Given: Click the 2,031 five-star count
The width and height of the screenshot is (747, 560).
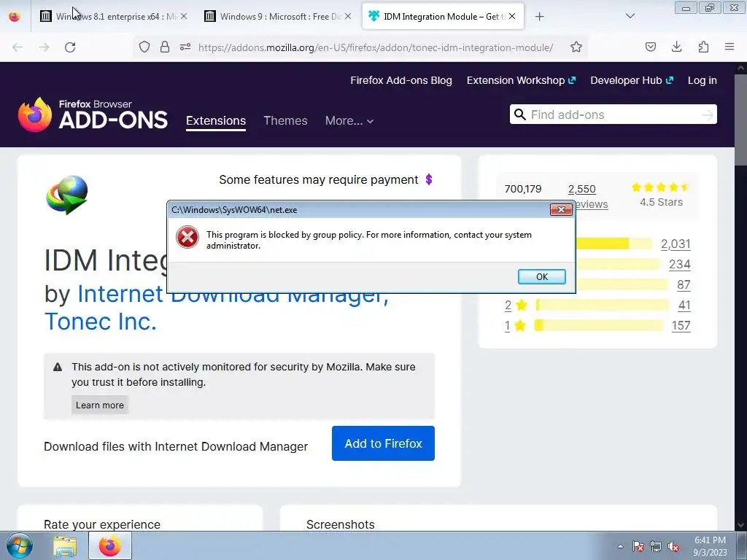Looking at the screenshot, I should [x=676, y=244].
